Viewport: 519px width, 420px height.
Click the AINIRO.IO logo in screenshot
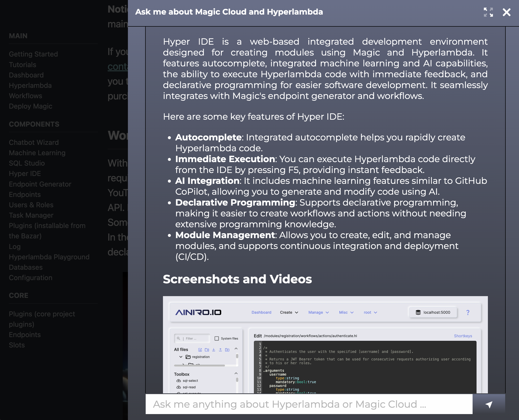tap(198, 312)
